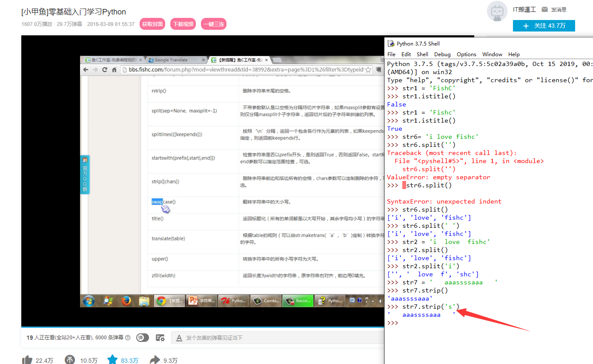Image resolution: width=593 pixels, height=364 pixels.
Task: Click the share arrow icon
Action: coord(155,360)
